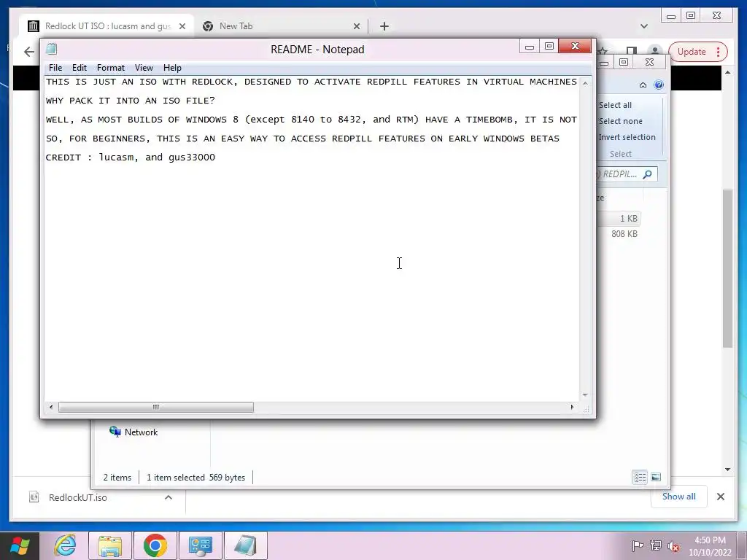Bookmark this page star icon

[x=603, y=51]
